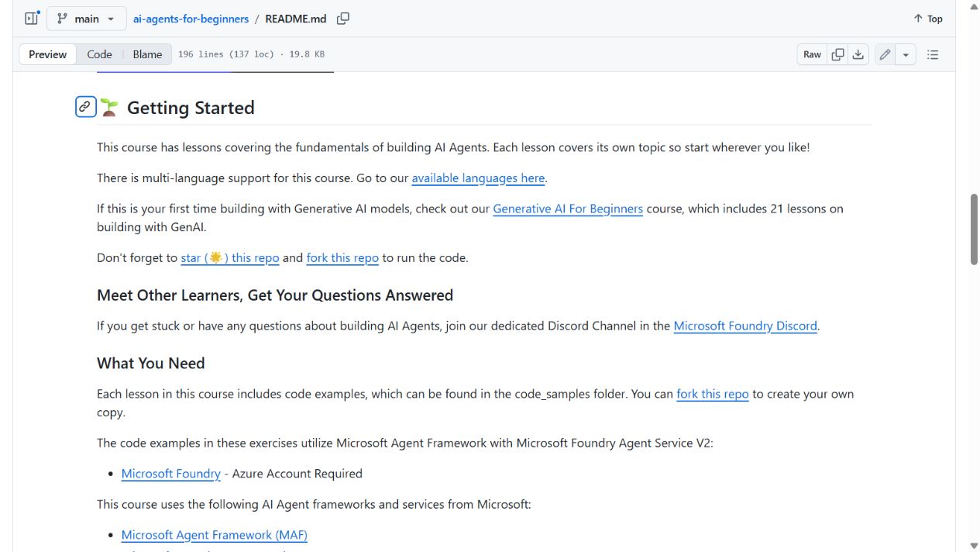980x552 pixels.
Task: Copy the README.md file path
Action: pos(343,19)
